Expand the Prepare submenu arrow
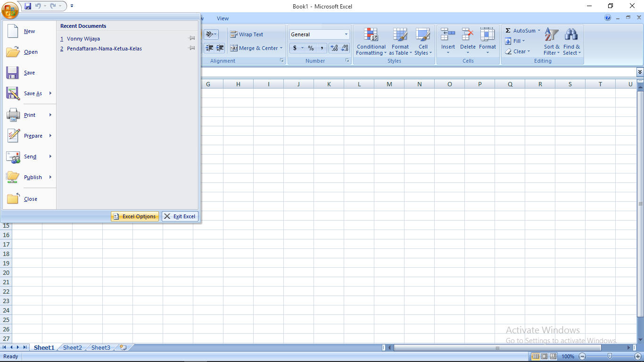Viewport: 644px width, 362px height. coord(50,136)
